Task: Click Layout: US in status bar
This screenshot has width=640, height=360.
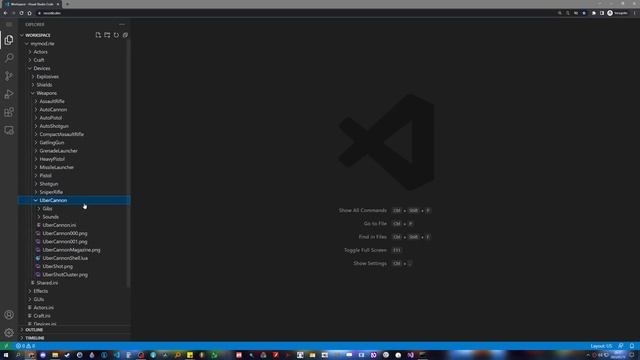Action: pos(601,346)
